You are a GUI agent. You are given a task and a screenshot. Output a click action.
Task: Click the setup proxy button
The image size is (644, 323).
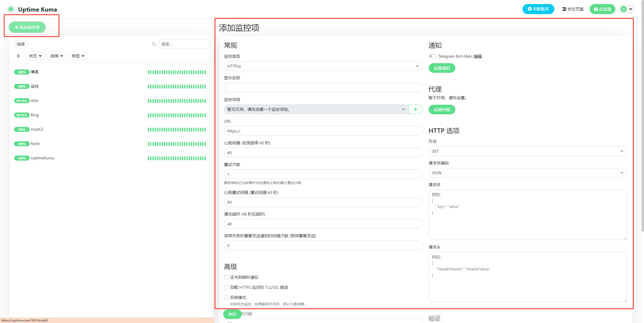(442, 110)
